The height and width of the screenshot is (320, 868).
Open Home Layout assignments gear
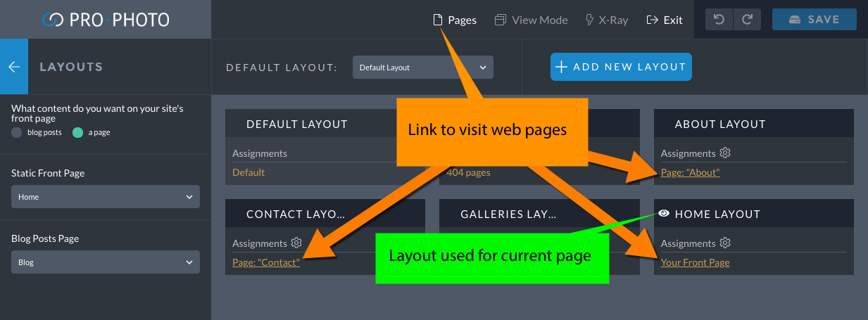coord(725,243)
